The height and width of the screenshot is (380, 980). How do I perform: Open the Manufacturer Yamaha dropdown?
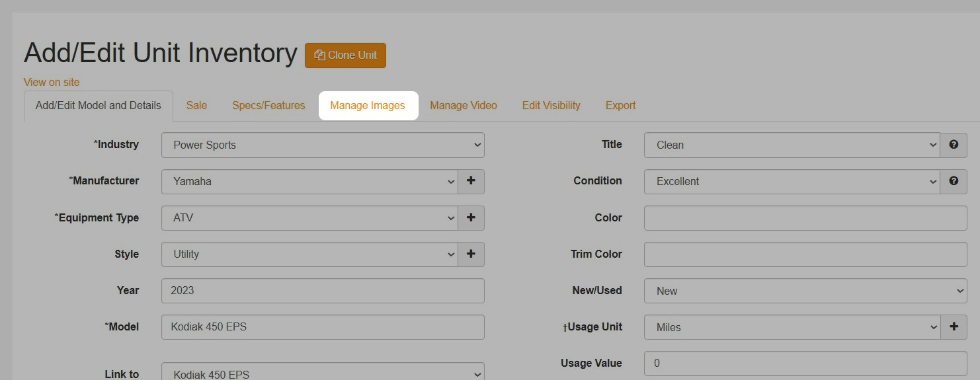pos(309,181)
